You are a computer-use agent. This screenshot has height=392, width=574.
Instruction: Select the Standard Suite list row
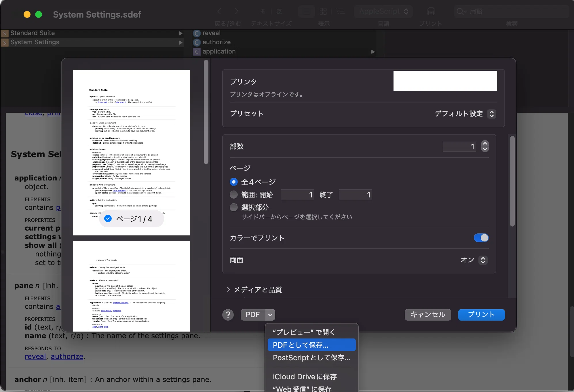click(x=92, y=33)
